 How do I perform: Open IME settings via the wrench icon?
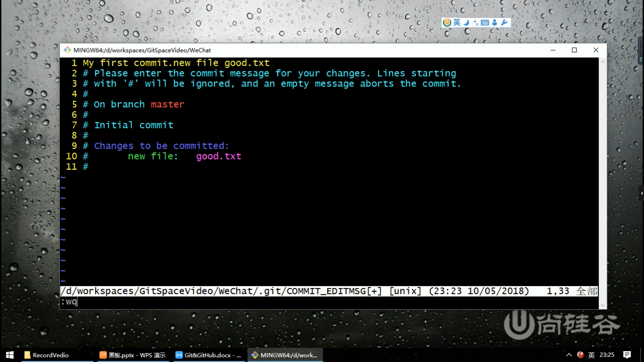[x=504, y=22]
